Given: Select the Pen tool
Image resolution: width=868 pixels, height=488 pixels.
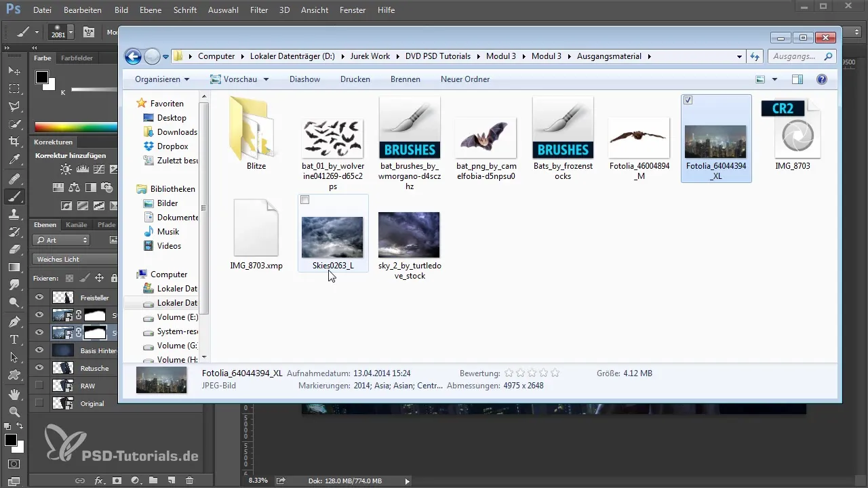Looking at the screenshot, I should point(14,321).
